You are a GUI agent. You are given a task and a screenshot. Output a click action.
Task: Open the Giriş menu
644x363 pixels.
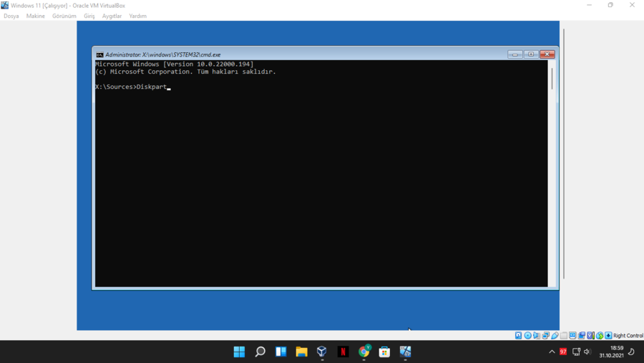pyautogui.click(x=89, y=16)
